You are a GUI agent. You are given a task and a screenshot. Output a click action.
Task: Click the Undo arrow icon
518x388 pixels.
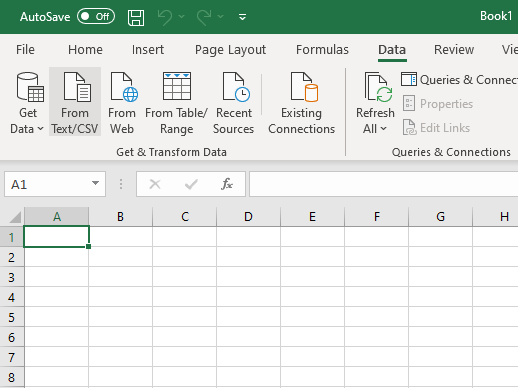coord(165,17)
